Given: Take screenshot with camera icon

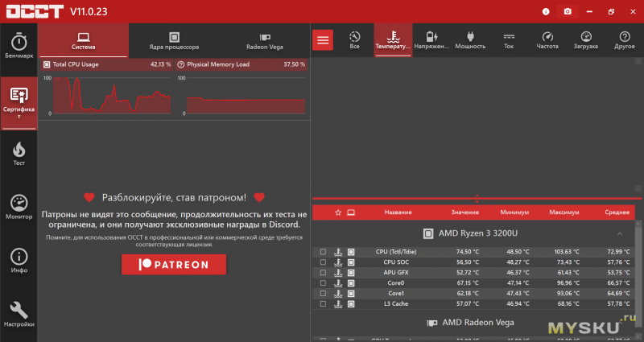Looking at the screenshot, I should point(568,11).
